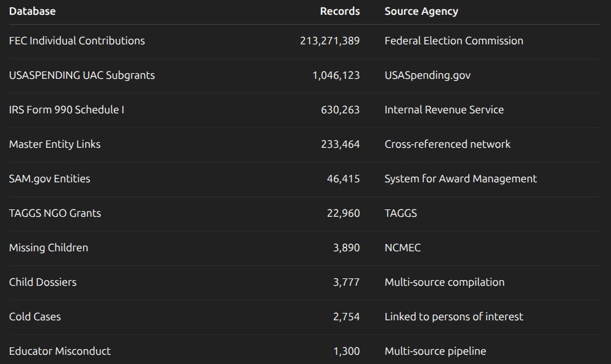Click the Records column header

tap(340, 11)
